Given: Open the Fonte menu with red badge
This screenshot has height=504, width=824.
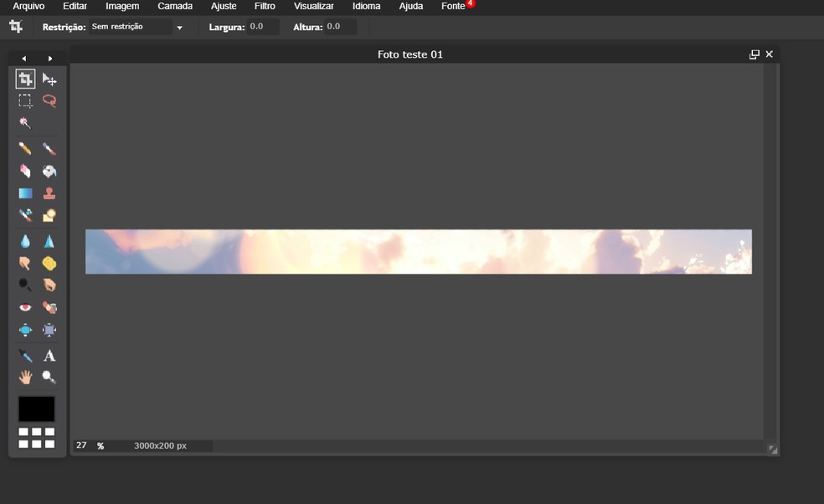Looking at the screenshot, I should pyautogui.click(x=454, y=7).
